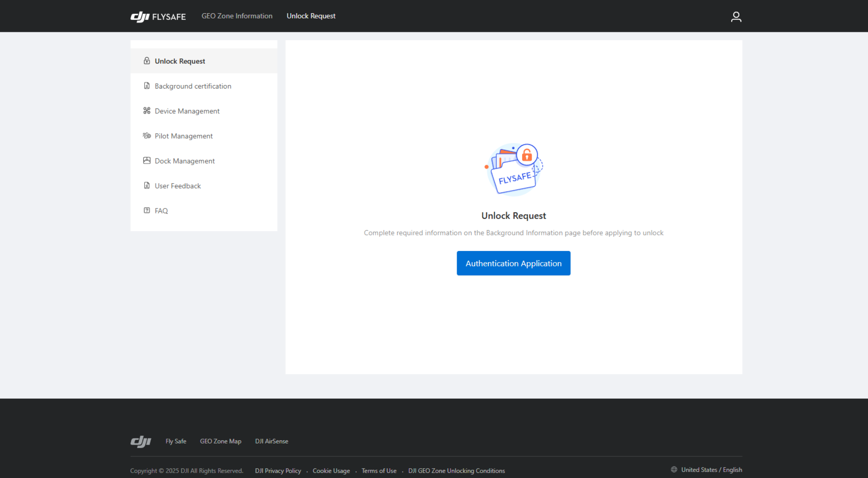
Task: Click the user account profile icon
Action: click(736, 16)
